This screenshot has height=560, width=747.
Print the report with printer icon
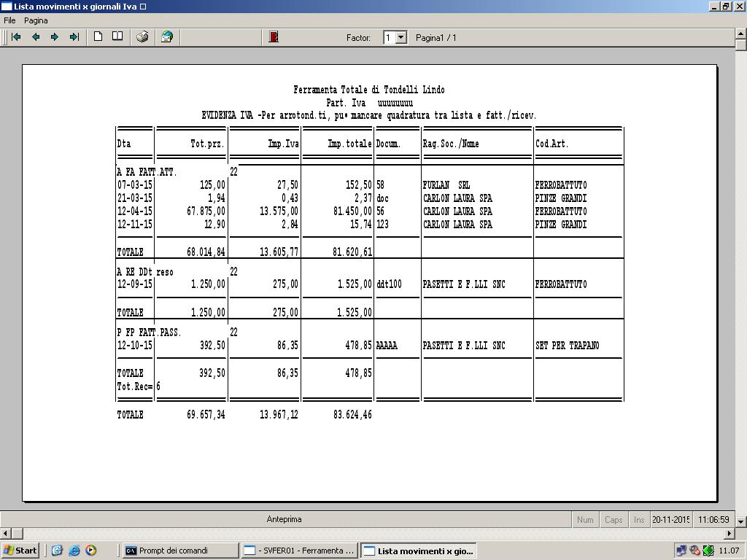point(142,36)
